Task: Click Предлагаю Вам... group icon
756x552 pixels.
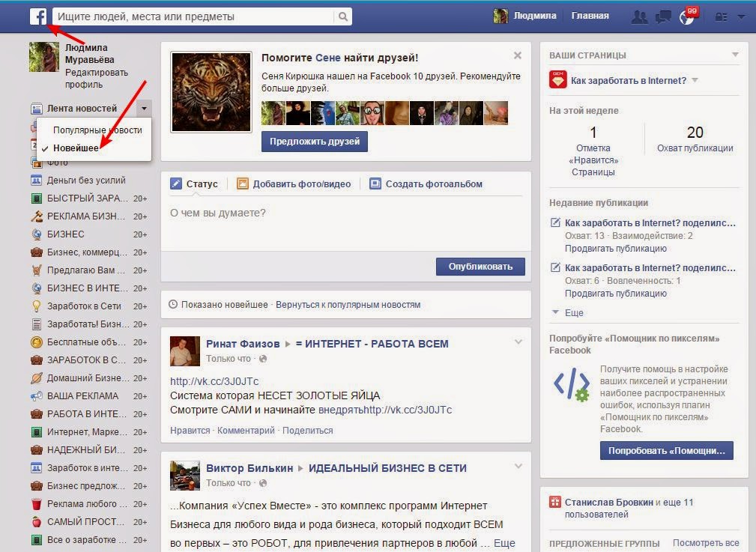Action: pos(36,270)
